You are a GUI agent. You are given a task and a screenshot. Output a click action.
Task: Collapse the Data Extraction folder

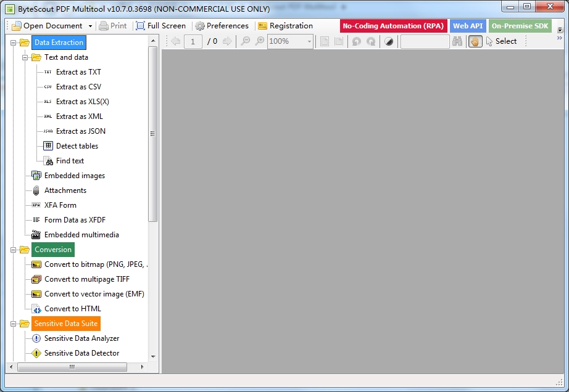(x=14, y=43)
